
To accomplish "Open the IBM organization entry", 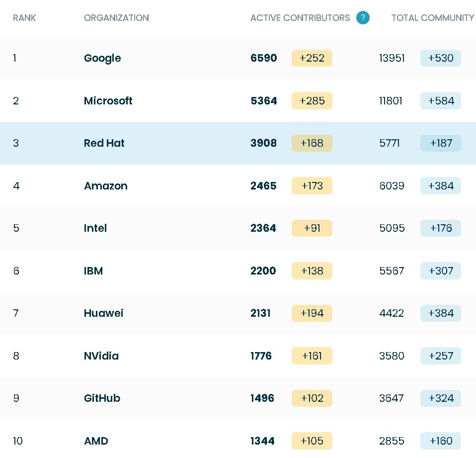I will tap(93, 271).
